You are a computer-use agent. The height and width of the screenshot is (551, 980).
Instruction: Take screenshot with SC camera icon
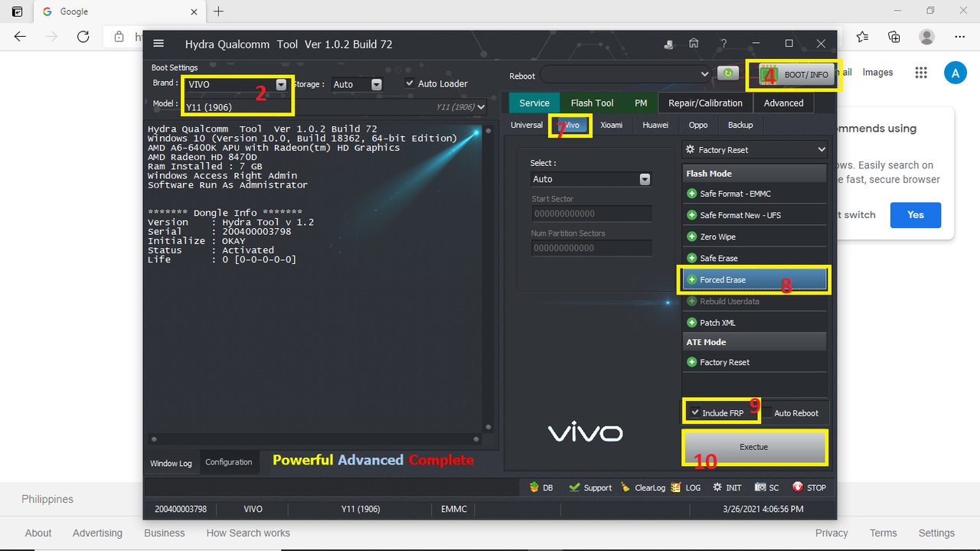pos(760,487)
